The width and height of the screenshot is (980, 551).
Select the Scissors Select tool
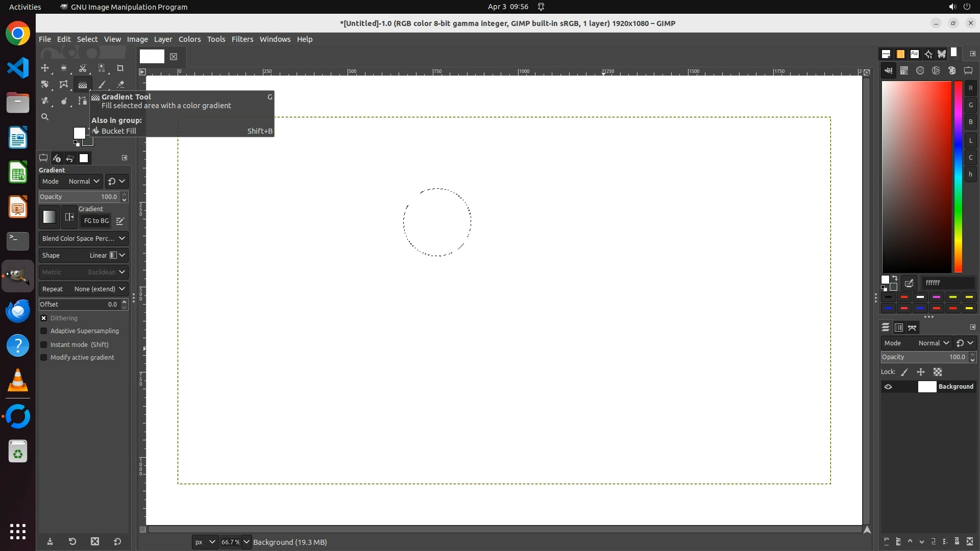pos(83,68)
